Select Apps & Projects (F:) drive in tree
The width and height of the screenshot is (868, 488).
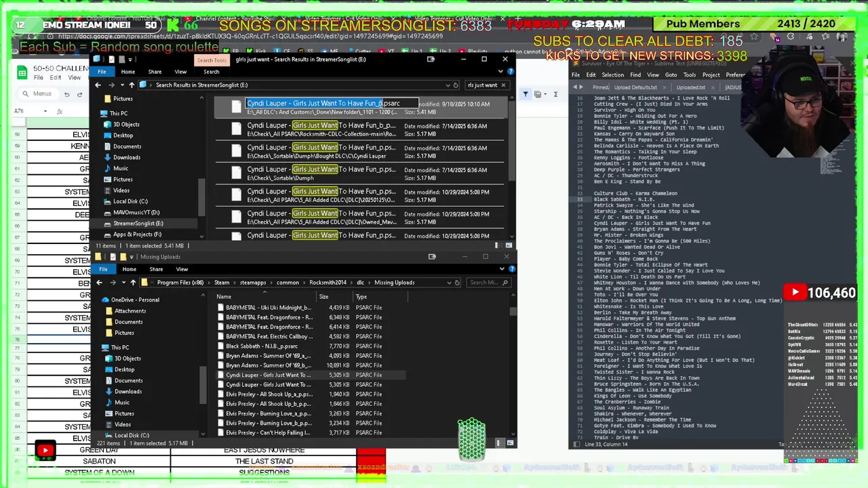point(137,235)
